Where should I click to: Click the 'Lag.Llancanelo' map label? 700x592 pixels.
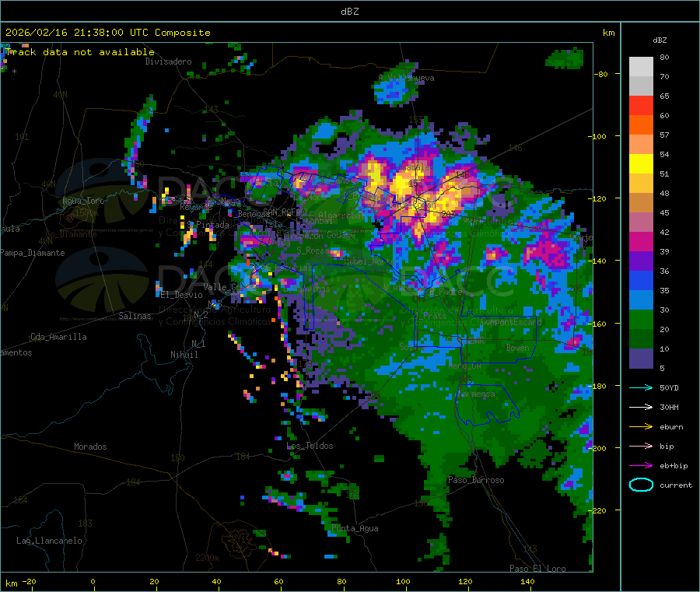point(49,541)
